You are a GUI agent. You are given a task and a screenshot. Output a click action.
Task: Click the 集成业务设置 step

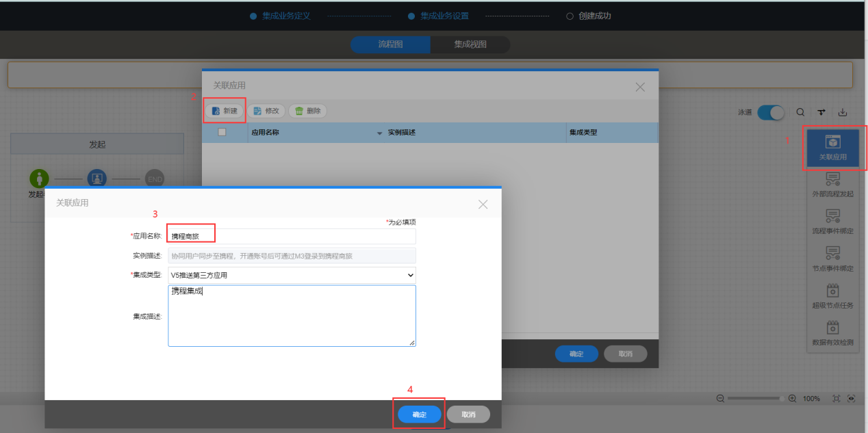(x=439, y=16)
